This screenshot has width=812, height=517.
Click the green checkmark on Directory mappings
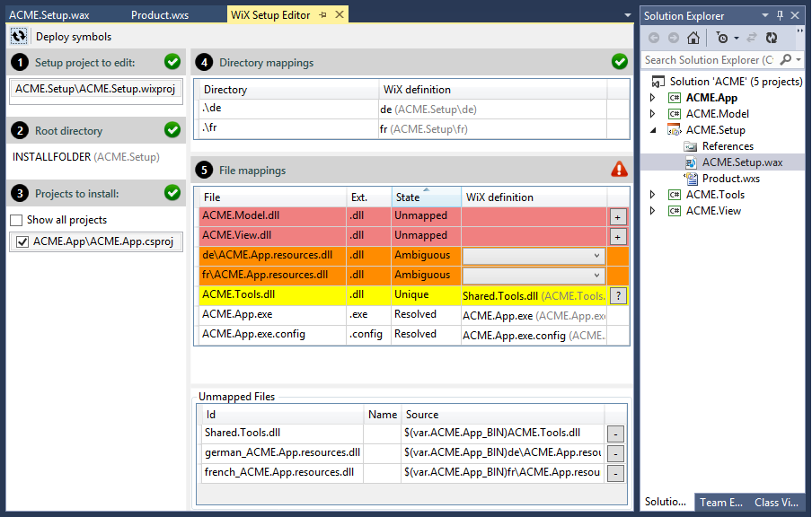tap(619, 62)
